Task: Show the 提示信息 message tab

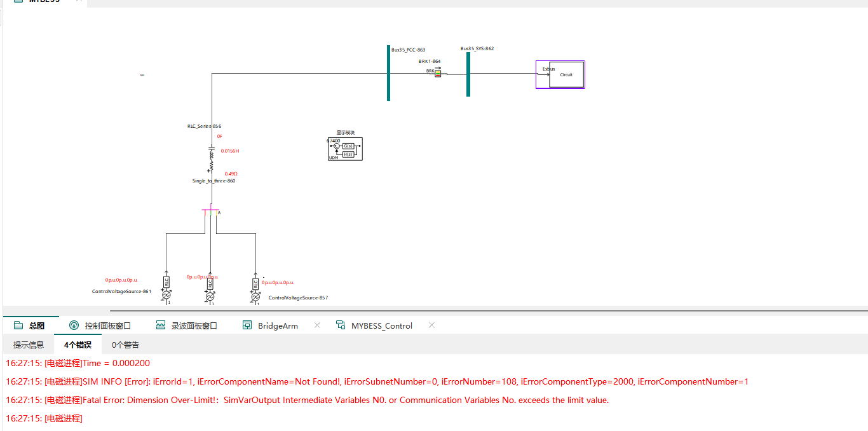Action: [29, 345]
